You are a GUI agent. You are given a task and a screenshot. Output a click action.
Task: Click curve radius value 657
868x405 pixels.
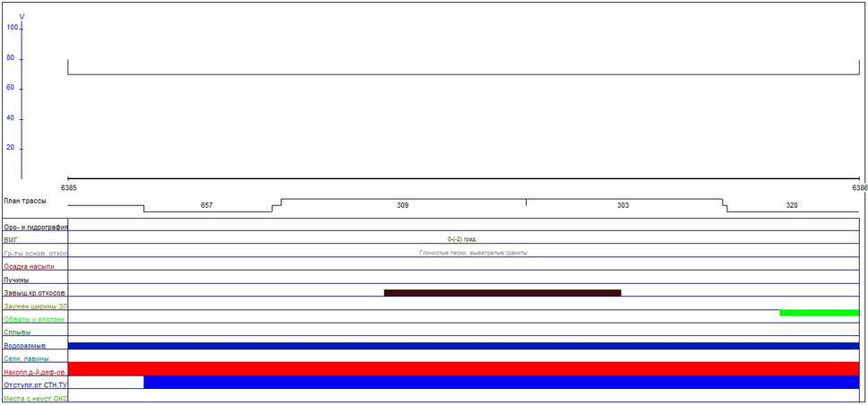click(x=207, y=205)
